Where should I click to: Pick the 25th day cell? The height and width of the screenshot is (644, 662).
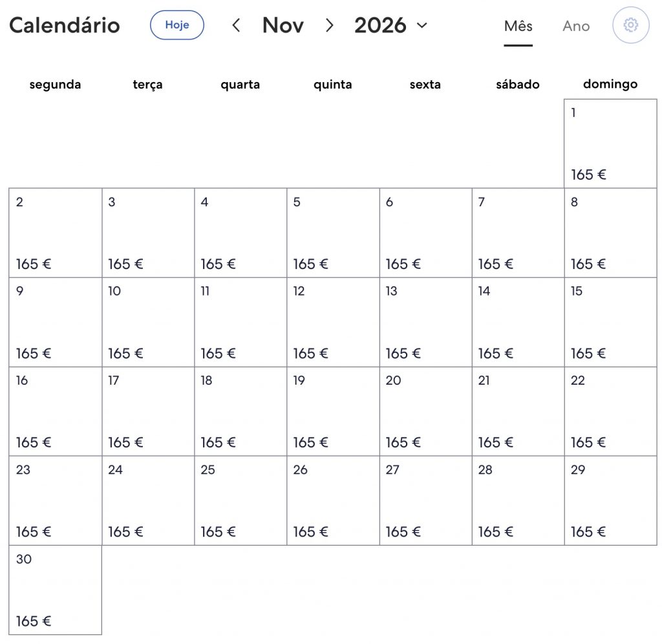[x=240, y=500]
